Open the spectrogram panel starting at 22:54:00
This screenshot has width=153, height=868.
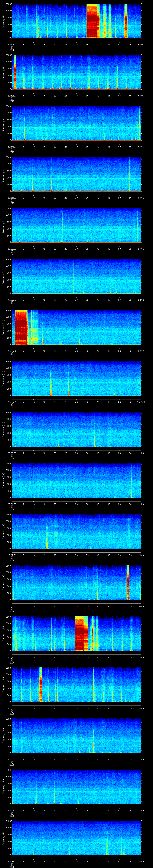[76, 123]
